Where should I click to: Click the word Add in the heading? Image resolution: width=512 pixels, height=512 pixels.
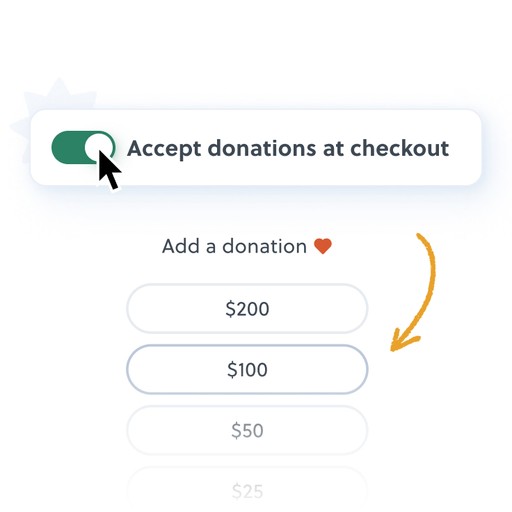pyautogui.click(x=181, y=246)
